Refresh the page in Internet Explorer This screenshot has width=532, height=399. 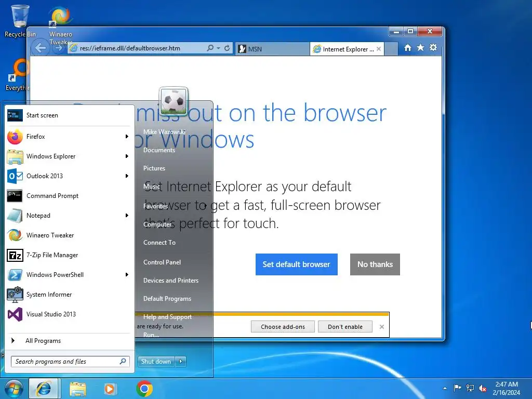(x=227, y=48)
